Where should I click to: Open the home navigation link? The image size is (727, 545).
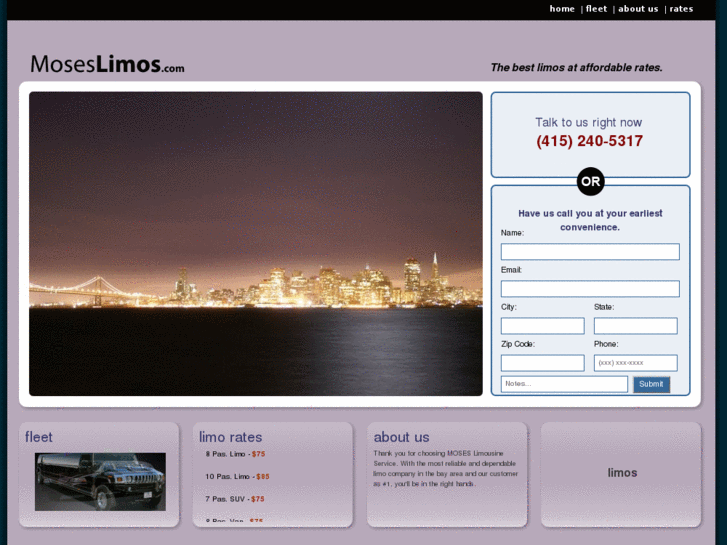(562, 9)
